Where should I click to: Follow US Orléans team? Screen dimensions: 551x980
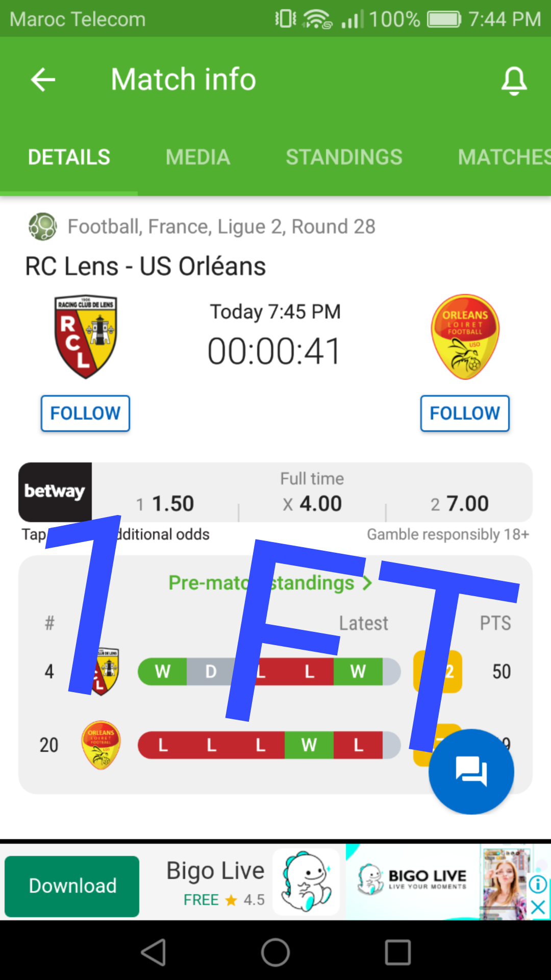coord(465,413)
